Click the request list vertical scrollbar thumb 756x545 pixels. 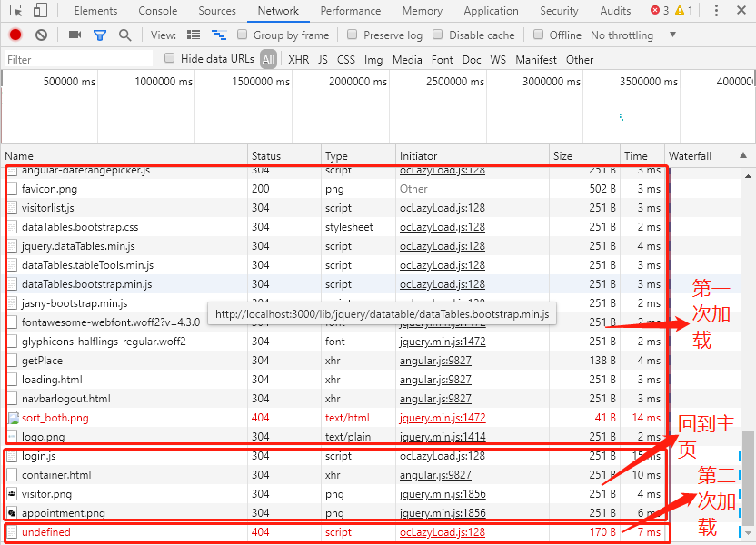coord(747,477)
